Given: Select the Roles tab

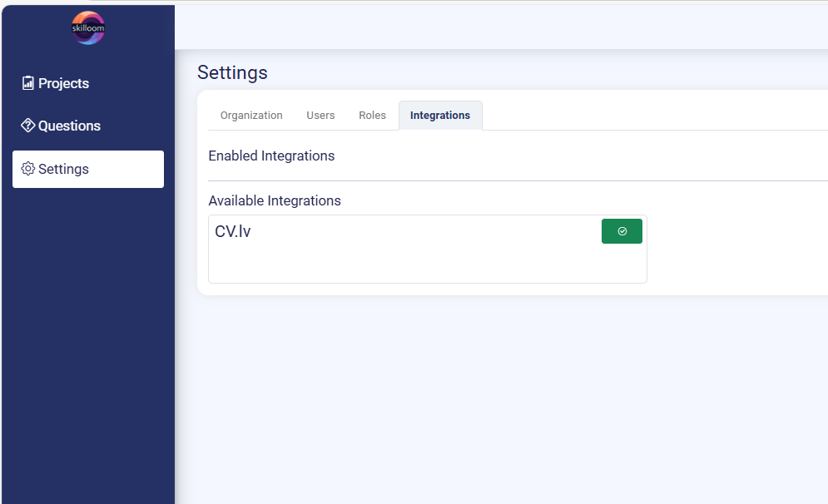Looking at the screenshot, I should tap(372, 116).
